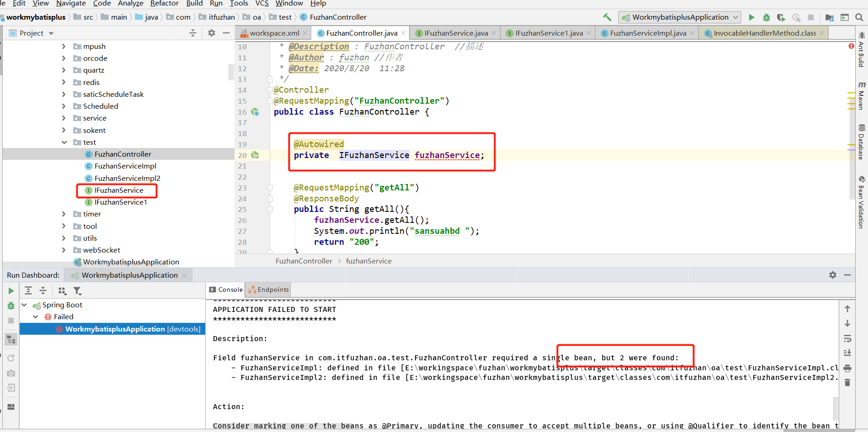Hide the Project panel with minus icon

point(226,33)
